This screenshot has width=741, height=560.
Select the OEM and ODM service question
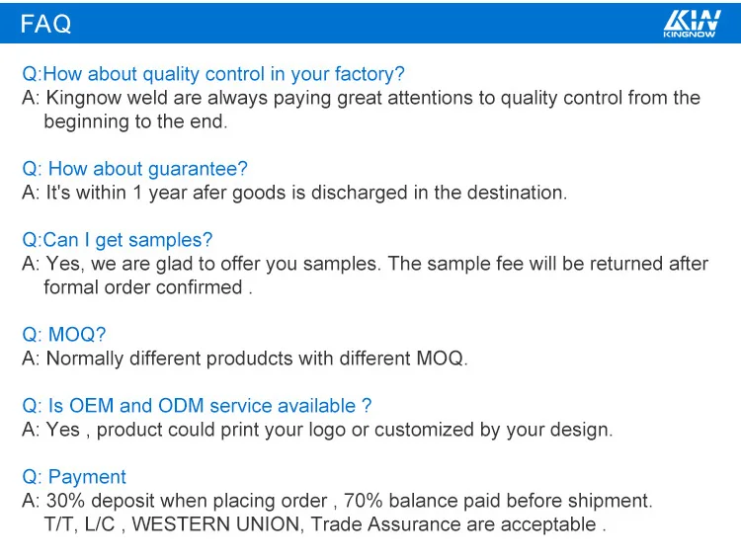point(197,406)
